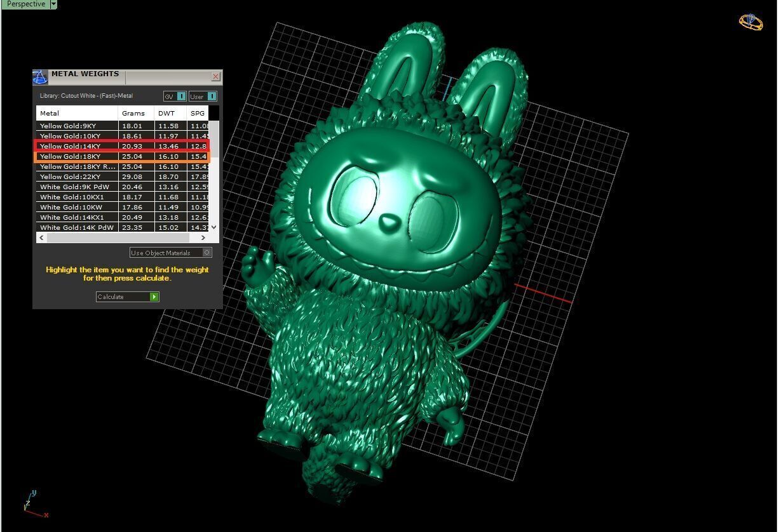Click the Metal Weights panel cone icon
This screenshot has width=779, height=532.
pyautogui.click(x=40, y=77)
